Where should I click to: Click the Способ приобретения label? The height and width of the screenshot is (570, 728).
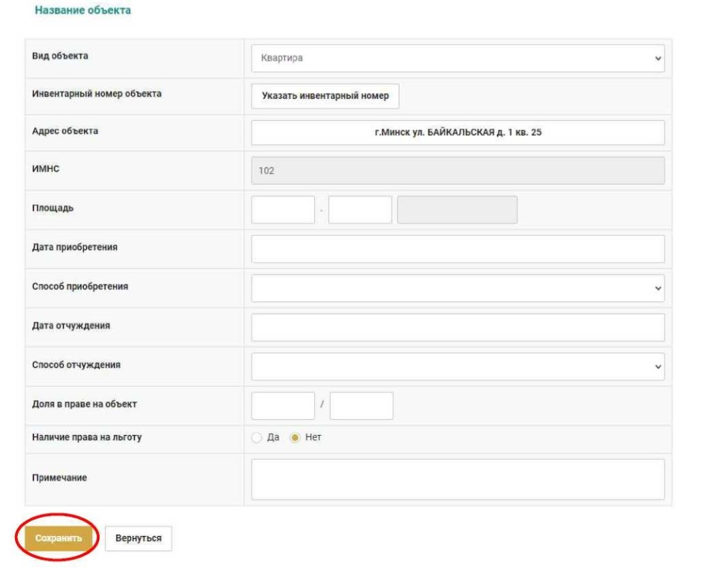80,286
